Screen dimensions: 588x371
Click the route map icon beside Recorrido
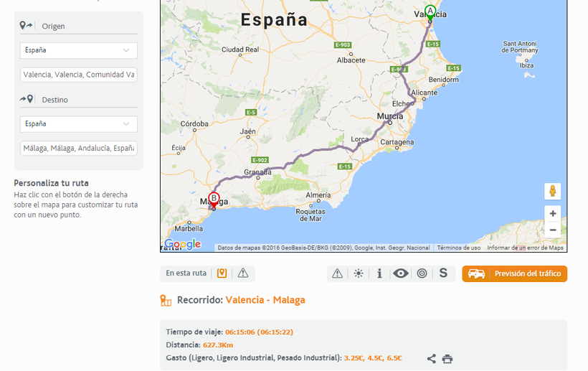[166, 301]
